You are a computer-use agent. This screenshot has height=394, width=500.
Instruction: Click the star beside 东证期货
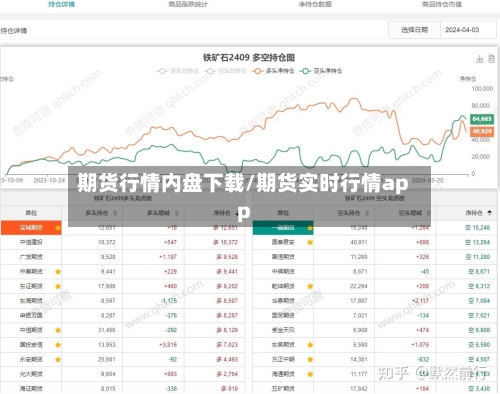click(x=58, y=286)
